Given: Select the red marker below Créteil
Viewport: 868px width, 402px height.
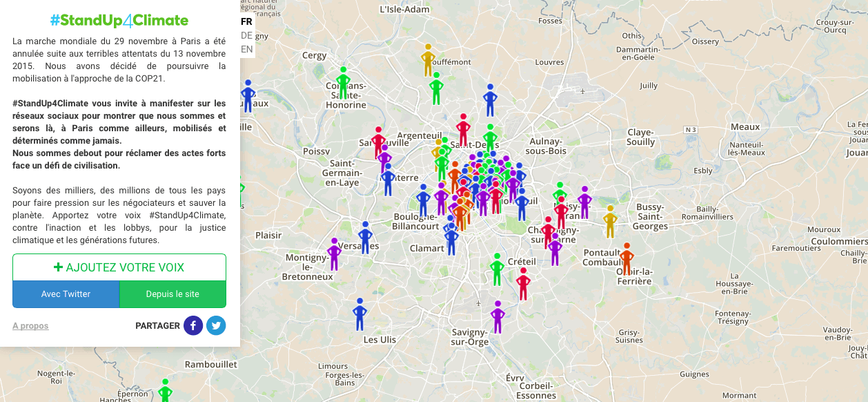Looking at the screenshot, I should click(x=523, y=283).
